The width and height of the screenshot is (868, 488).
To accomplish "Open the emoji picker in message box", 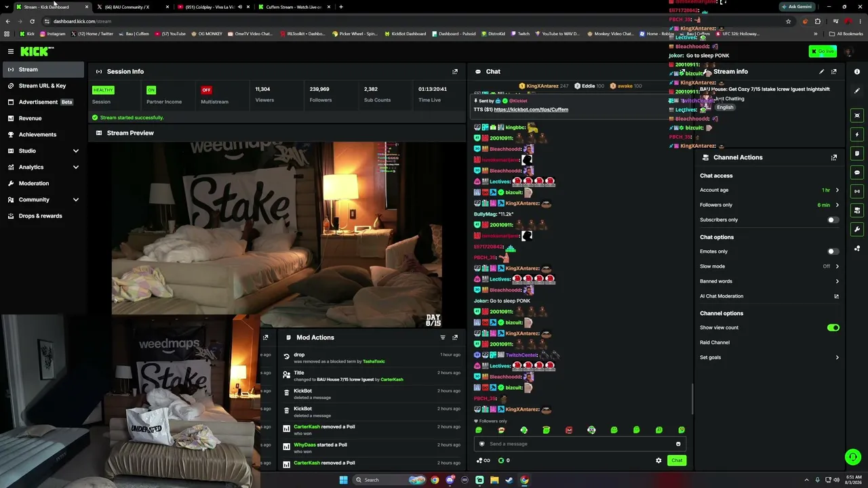I will coord(678,444).
